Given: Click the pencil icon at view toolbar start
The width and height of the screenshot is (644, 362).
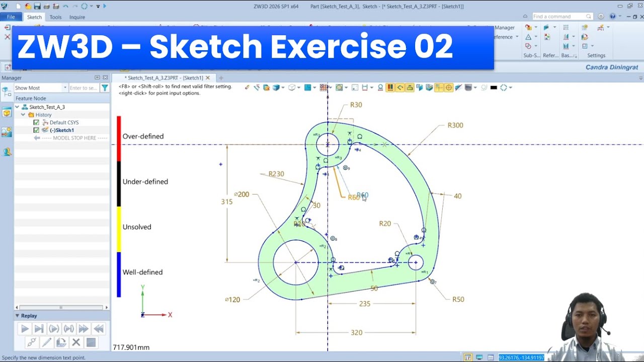Looking at the screenshot, I should tap(247, 87).
